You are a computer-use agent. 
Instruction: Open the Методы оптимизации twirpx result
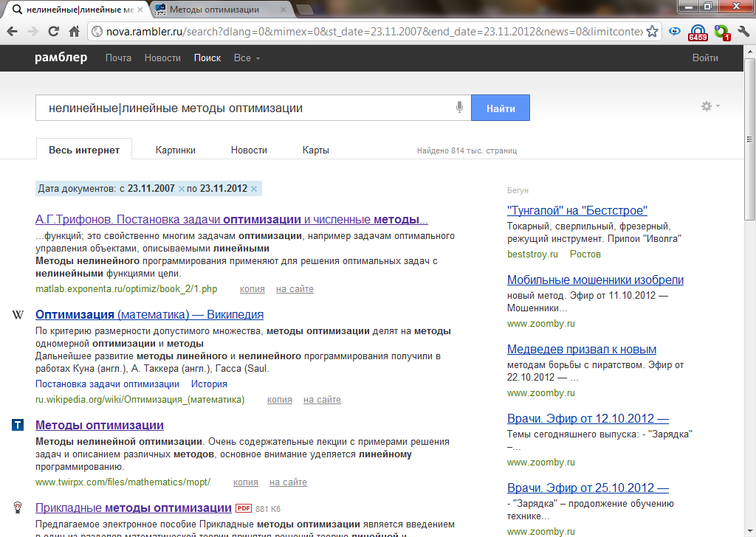[x=100, y=426]
